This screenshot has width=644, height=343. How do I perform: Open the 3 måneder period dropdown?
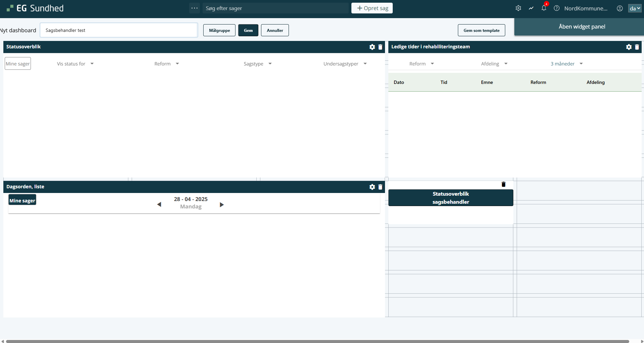[566, 64]
